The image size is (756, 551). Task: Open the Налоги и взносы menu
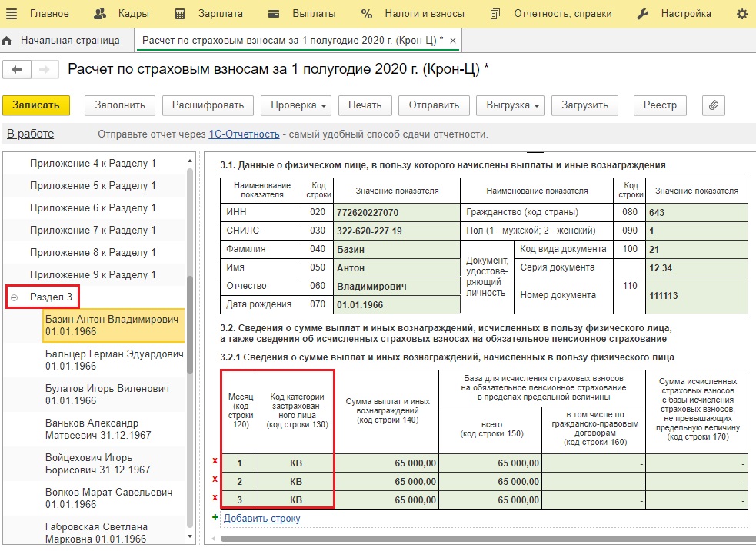(x=425, y=14)
